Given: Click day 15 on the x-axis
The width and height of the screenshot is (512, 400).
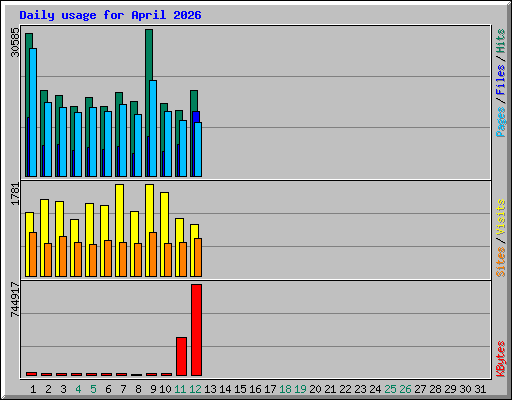Looking at the screenshot, I should pyautogui.click(x=240, y=389).
